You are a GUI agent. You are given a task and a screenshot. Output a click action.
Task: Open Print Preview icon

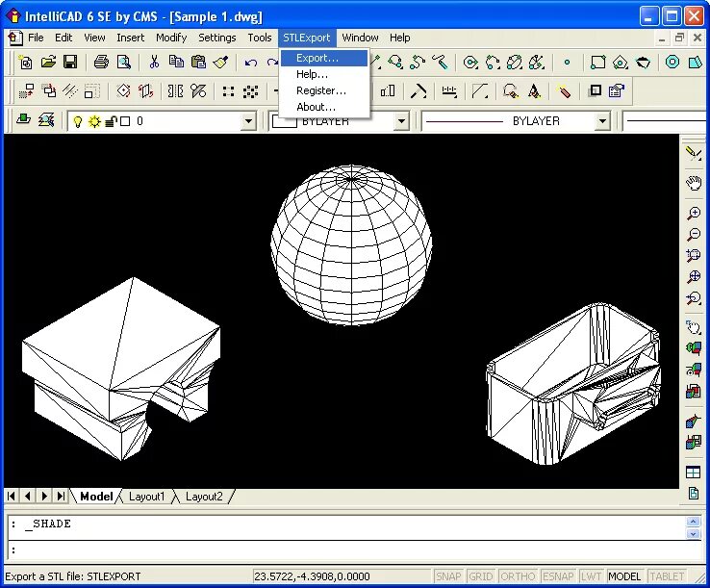pyautogui.click(x=123, y=62)
